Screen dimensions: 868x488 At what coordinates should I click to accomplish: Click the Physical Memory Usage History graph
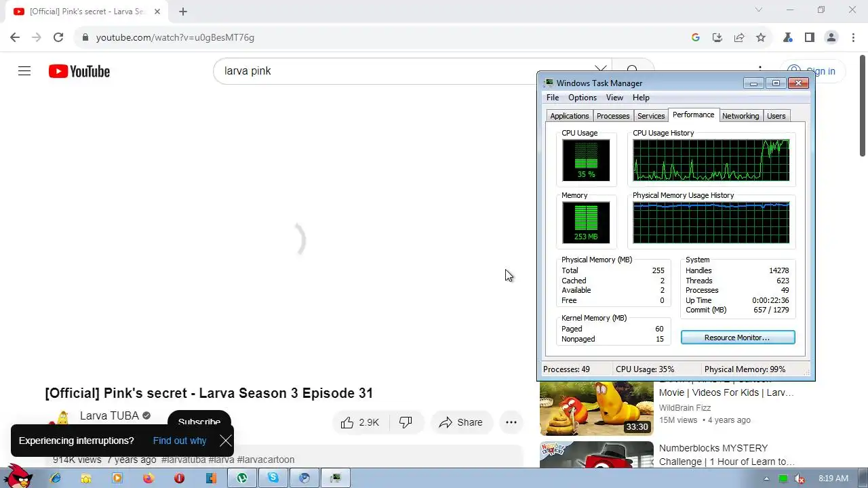(x=711, y=222)
